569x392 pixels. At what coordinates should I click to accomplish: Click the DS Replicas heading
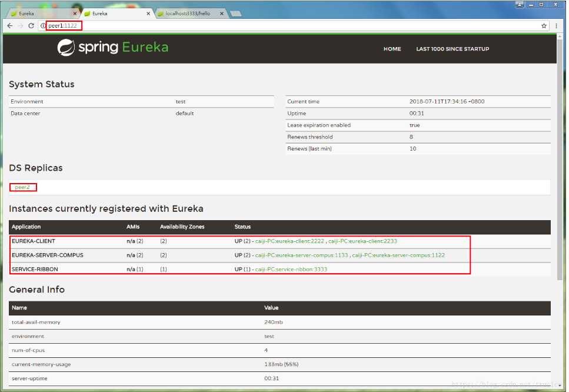[x=36, y=168]
